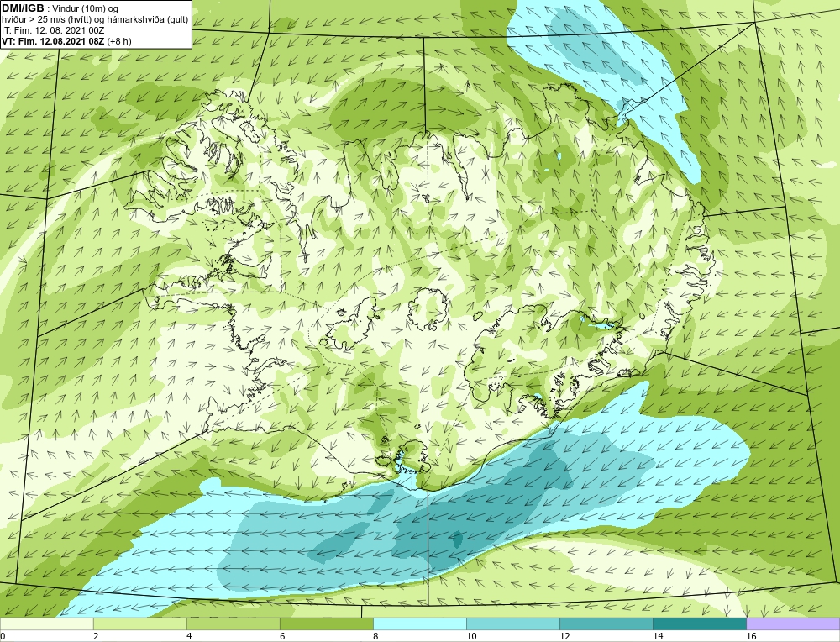Click the 4-6 m/s green legend swatch
The height and width of the screenshot is (642, 840).
click(x=233, y=624)
